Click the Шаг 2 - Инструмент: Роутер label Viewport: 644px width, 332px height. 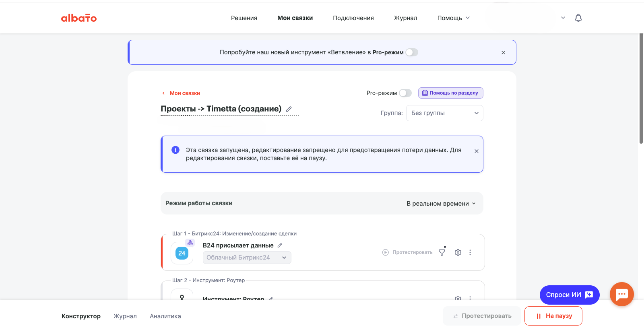[x=208, y=280]
